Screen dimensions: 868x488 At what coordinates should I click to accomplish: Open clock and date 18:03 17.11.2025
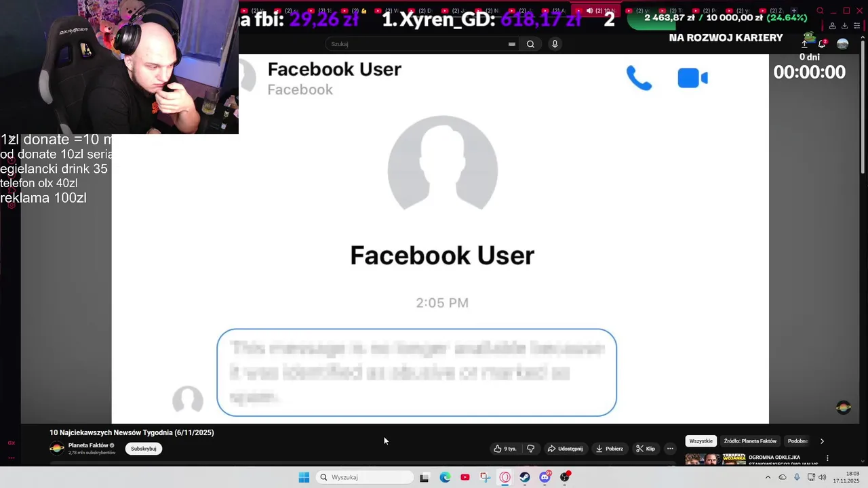[846, 477]
